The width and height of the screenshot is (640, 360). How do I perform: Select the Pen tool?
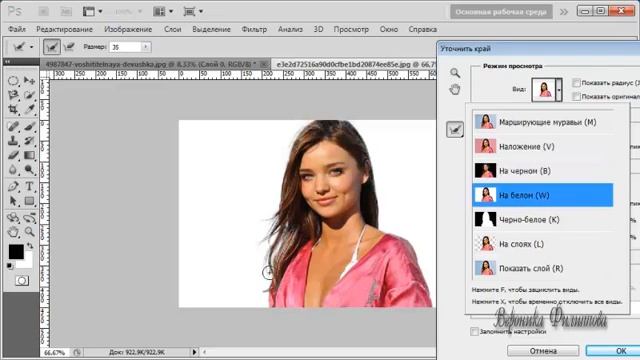(13, 187)
